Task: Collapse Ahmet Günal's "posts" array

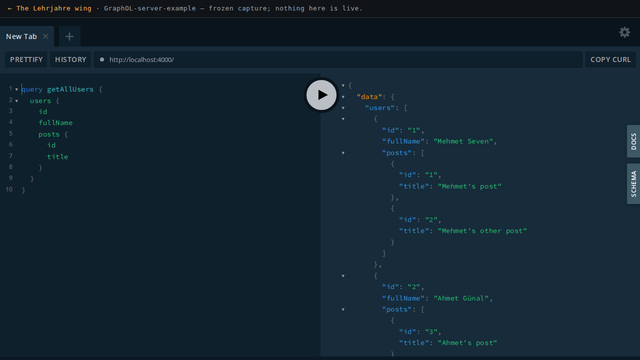Action: tap(343, 309)
